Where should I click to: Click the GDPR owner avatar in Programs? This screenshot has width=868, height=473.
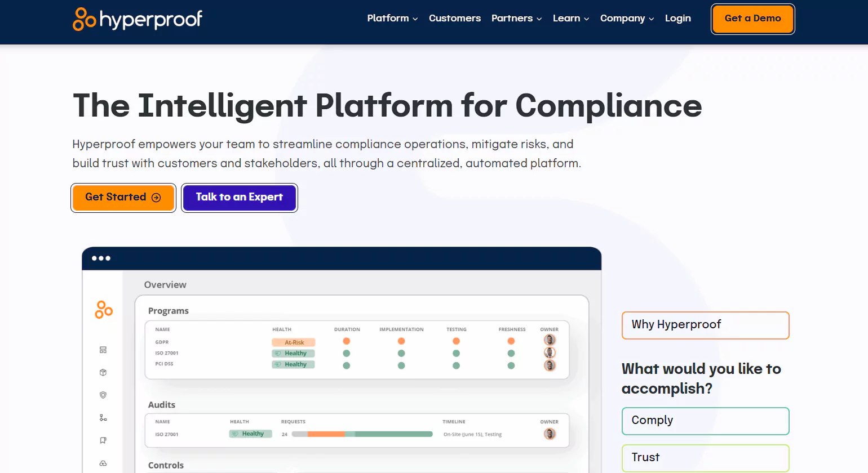click(550, 340)
